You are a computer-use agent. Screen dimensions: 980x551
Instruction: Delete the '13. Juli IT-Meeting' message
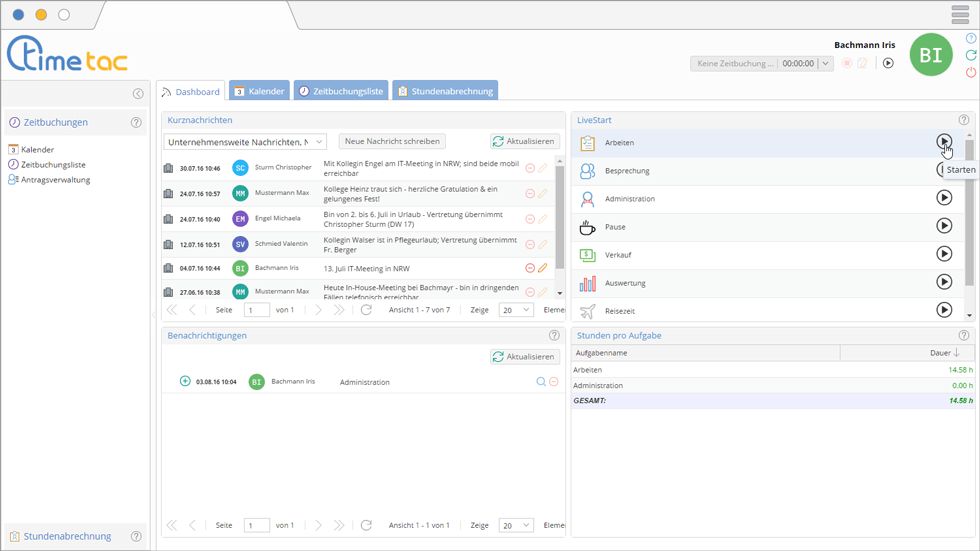pos(530,268)
